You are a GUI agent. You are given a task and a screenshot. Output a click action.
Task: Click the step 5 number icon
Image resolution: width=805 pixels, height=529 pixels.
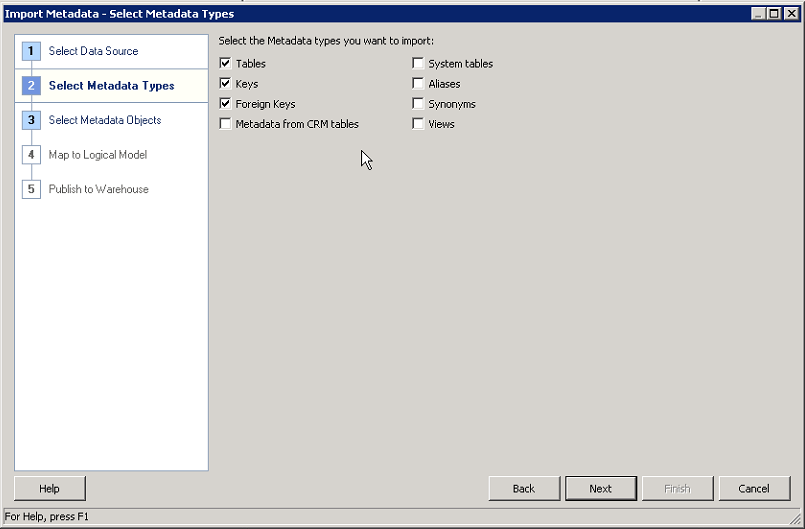31,190
